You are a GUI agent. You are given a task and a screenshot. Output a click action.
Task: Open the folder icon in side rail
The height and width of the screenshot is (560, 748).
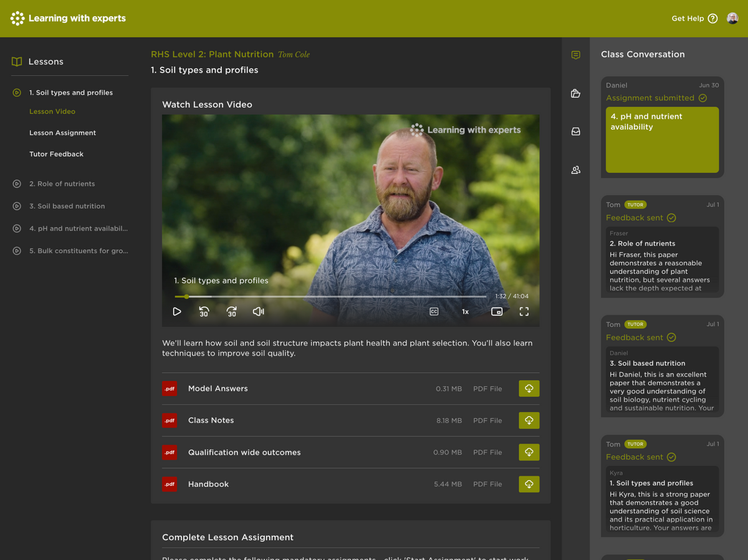pyautogui.click(x=576, y=94)
